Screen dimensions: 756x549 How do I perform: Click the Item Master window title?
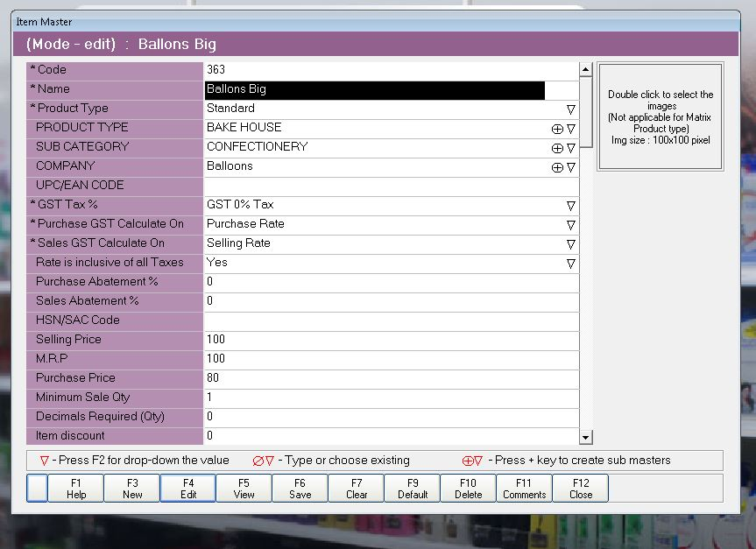(x=44, y=22)
